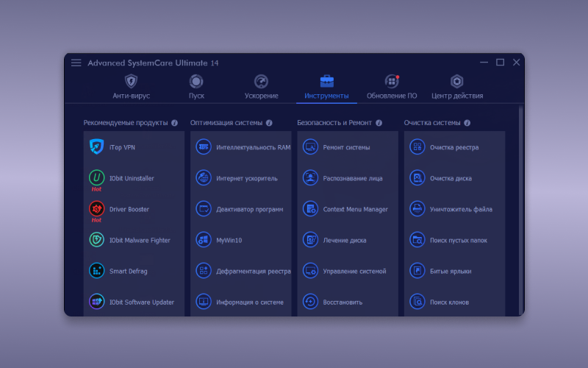Click the IObit Uninstaller green U icon
Screen dimensions: 588x368
click(97, 177)
